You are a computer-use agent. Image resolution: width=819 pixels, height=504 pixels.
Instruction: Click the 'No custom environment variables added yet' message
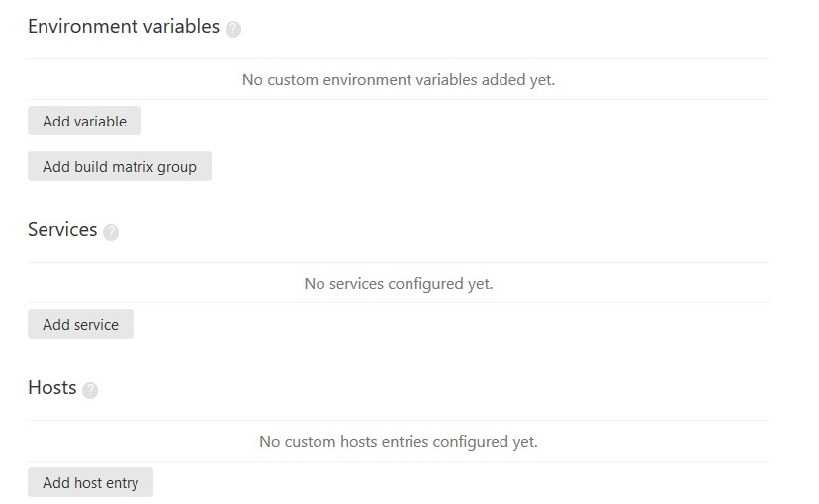pos(399,79)
